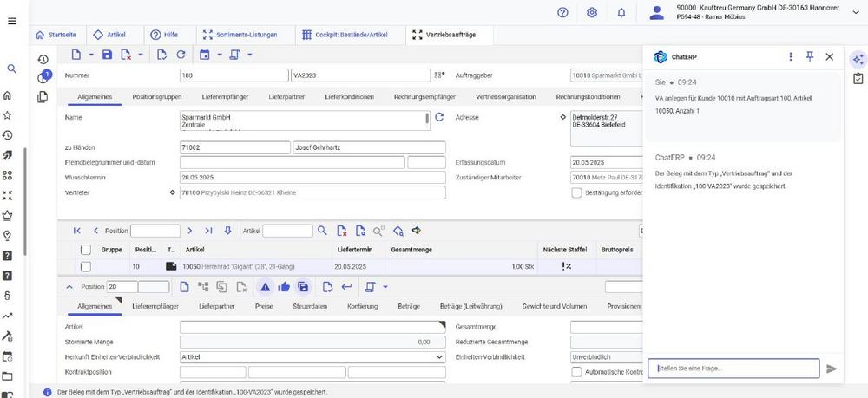This screenshot has height=398, width=868.
Task: Check the row checkbox for position 10
Action: pyautogui.click(x=85, y=266)
